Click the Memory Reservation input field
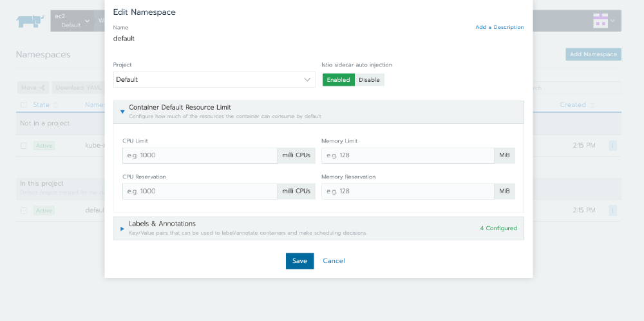The height and width of the screenshot is (321, 644). 407,191
